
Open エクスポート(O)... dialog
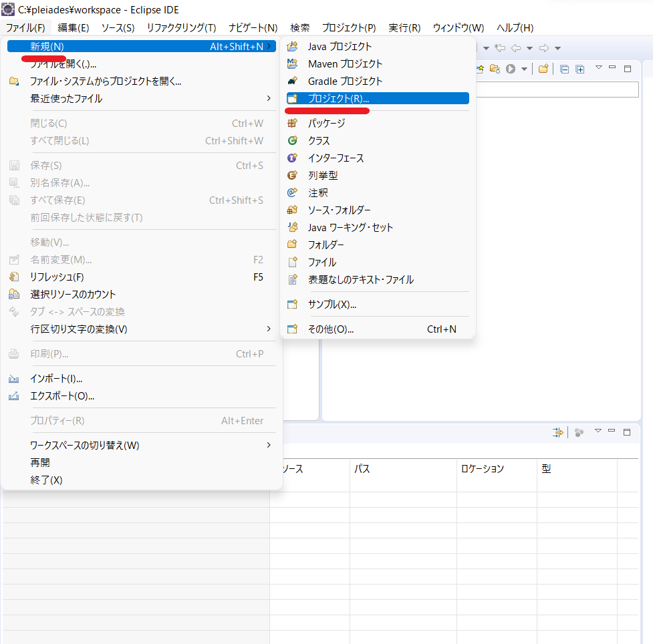tap(142, 396)
